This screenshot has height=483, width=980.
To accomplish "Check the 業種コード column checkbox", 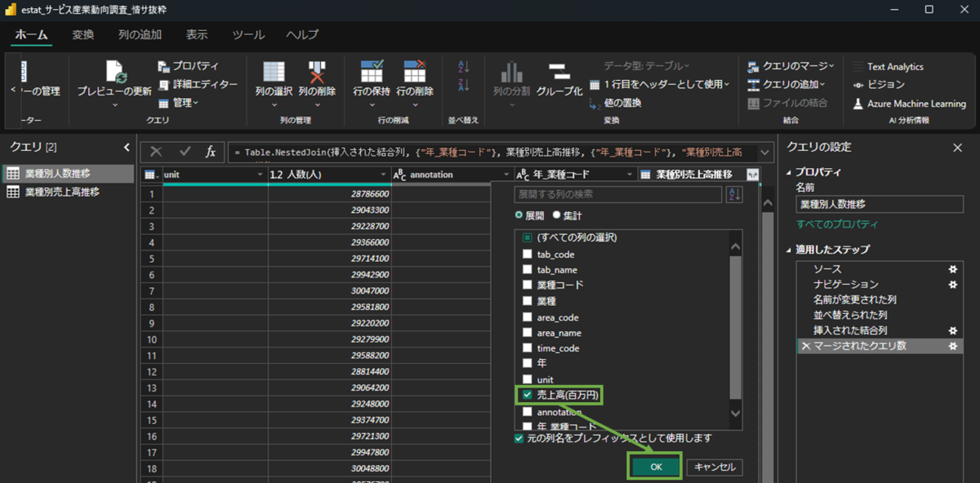I will [x=528, y=286].
